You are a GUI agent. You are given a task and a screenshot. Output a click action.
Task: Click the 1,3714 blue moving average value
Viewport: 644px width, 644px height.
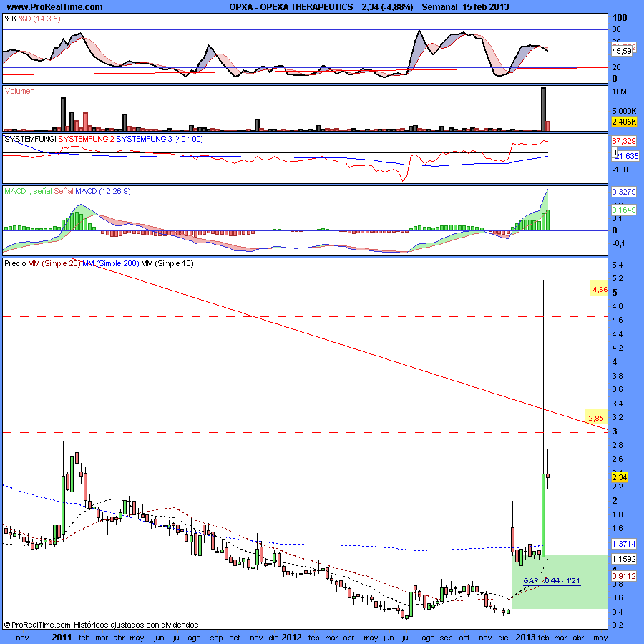(624, 544)
